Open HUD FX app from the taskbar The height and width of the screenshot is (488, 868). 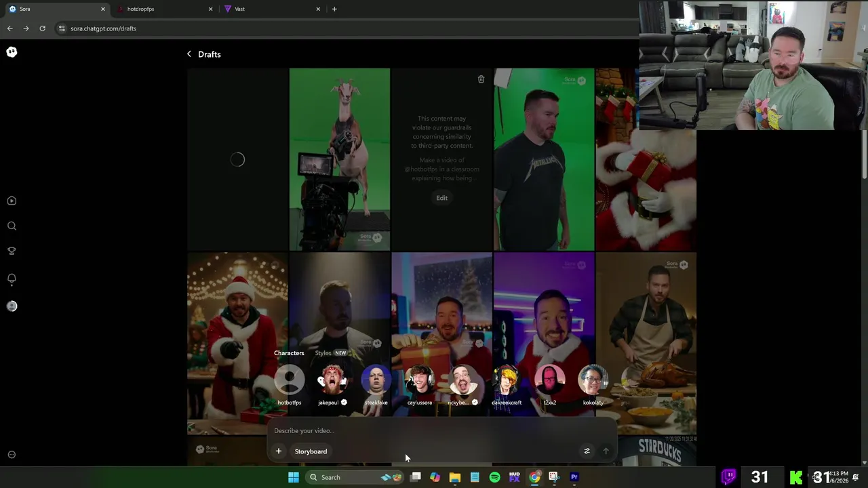[x=514, y=477]
